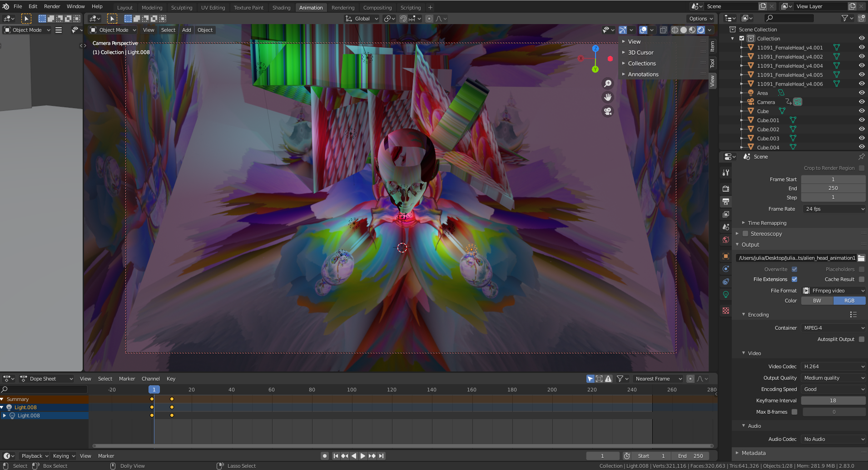Expand the Metadata panel
This screenshot has height=470, width=868.
coord(753,453)
